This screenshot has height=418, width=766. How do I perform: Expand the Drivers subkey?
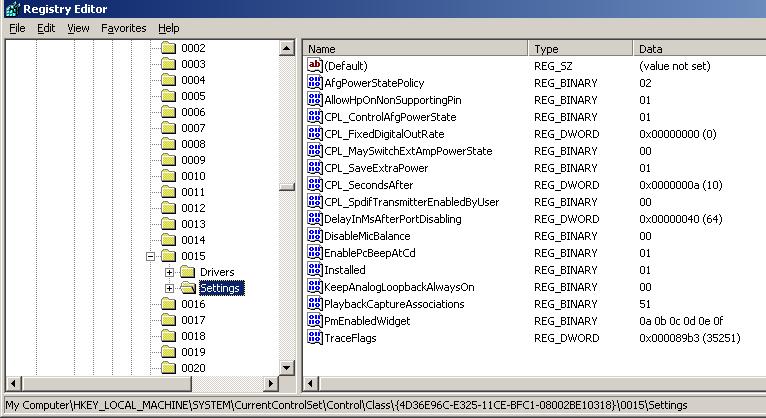pyautogui.click(x=169, y=272)
